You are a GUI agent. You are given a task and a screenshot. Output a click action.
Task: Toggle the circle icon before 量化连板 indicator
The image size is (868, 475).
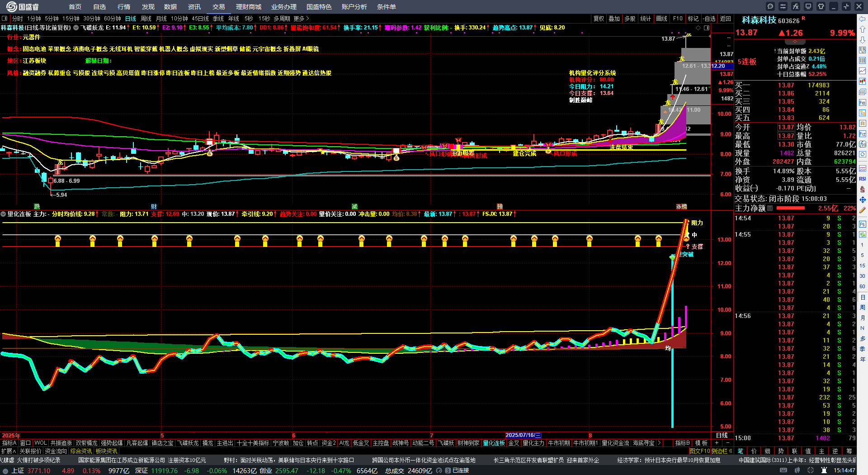[3, 214]
